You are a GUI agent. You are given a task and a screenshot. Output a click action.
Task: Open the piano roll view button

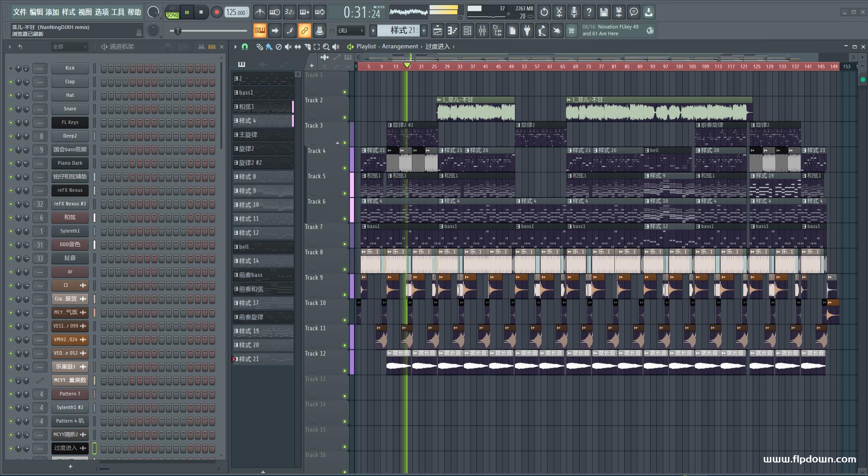(452, 31)
